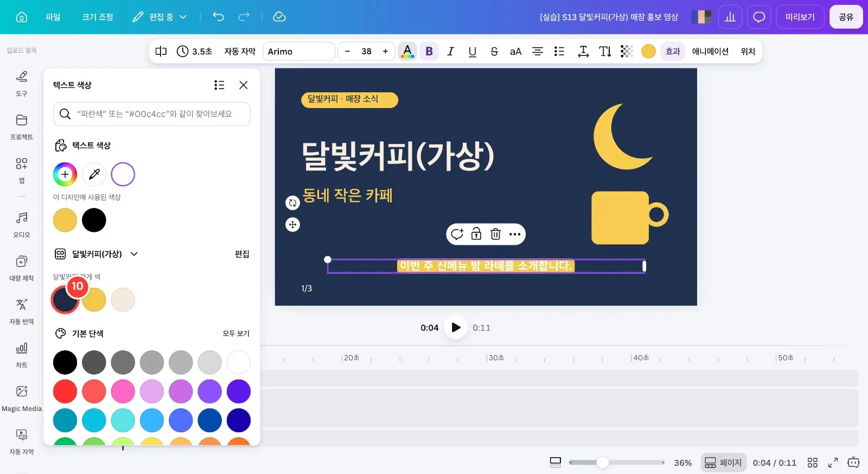Click 모두 보기 for 기본 단색
Screen dimensions: 868x474
tap(236, 333)
